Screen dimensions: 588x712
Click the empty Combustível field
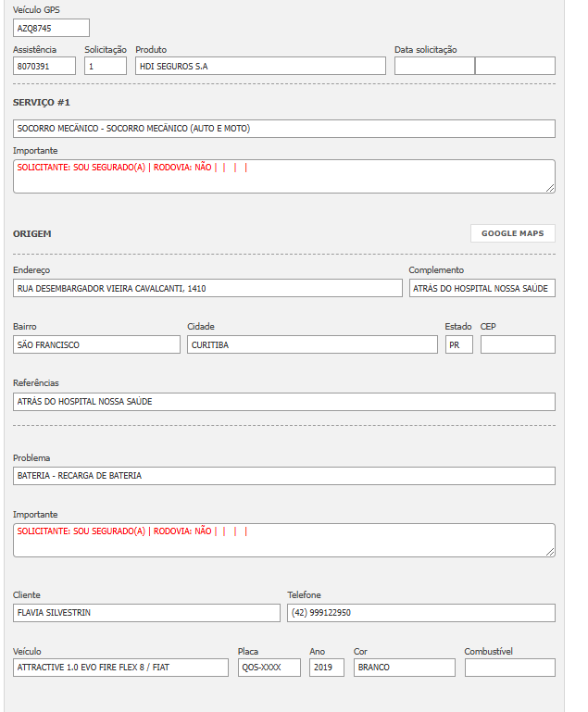coord(509,668)
